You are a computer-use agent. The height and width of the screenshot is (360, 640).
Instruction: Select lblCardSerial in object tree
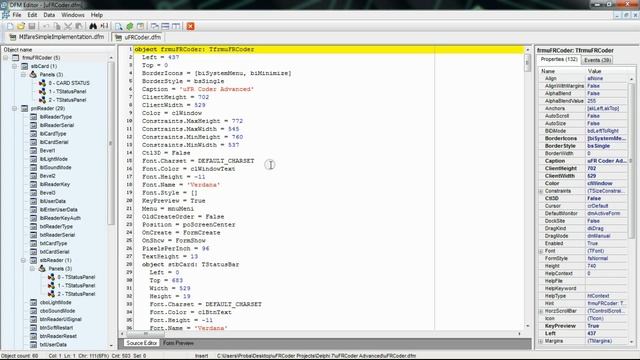pos(54,142)
